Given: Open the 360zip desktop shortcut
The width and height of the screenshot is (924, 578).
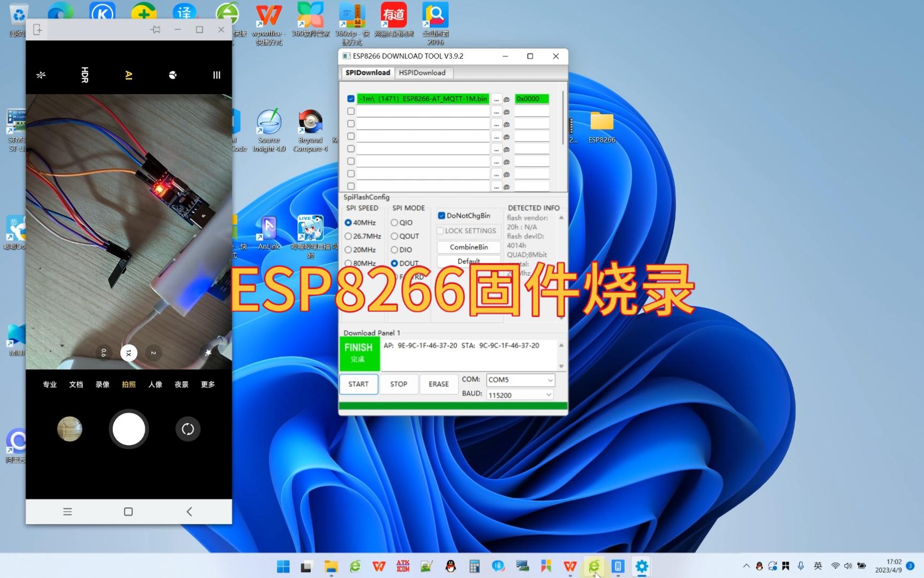Looking at the screenshot, I should pyautogui.click(x=352, y=24).
